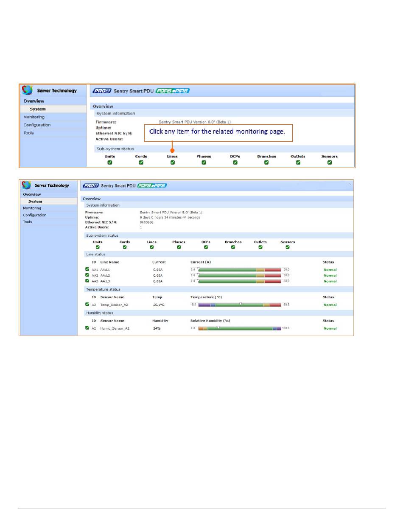Click line name AA:L1
Screen dimensions: 403x532
pos(105,269)
